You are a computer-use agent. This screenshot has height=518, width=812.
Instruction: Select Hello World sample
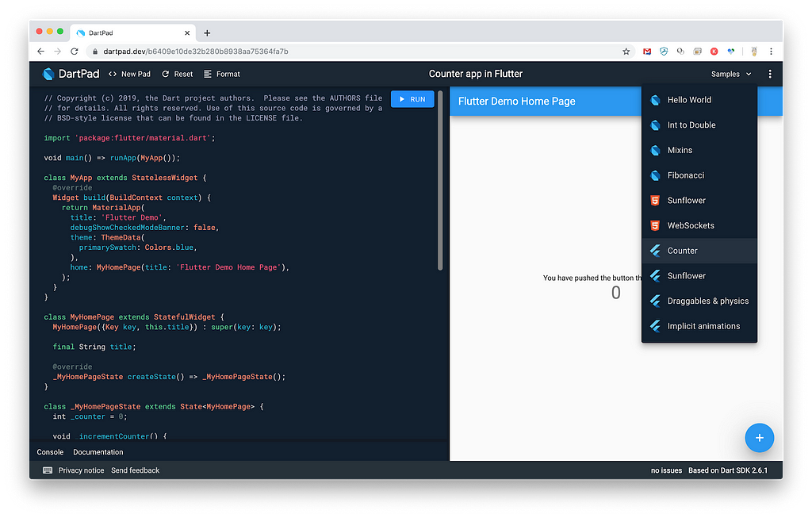[699, 100]
